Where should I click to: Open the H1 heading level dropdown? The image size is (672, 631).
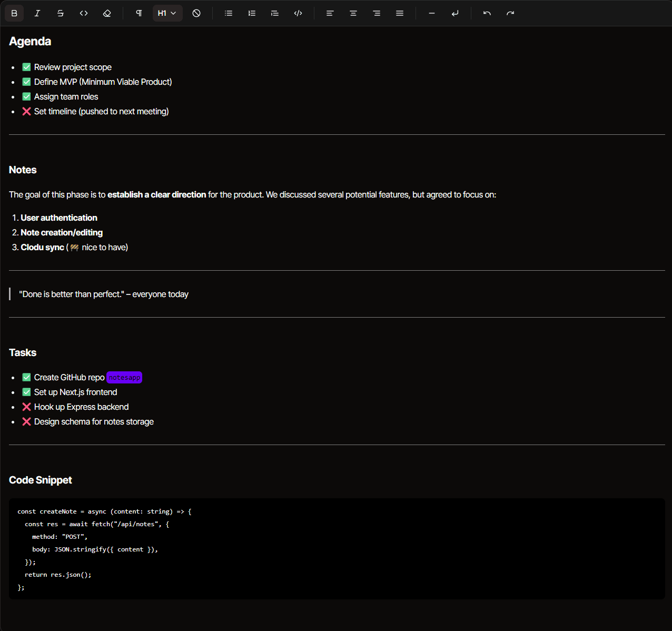(x=167, y=13)
